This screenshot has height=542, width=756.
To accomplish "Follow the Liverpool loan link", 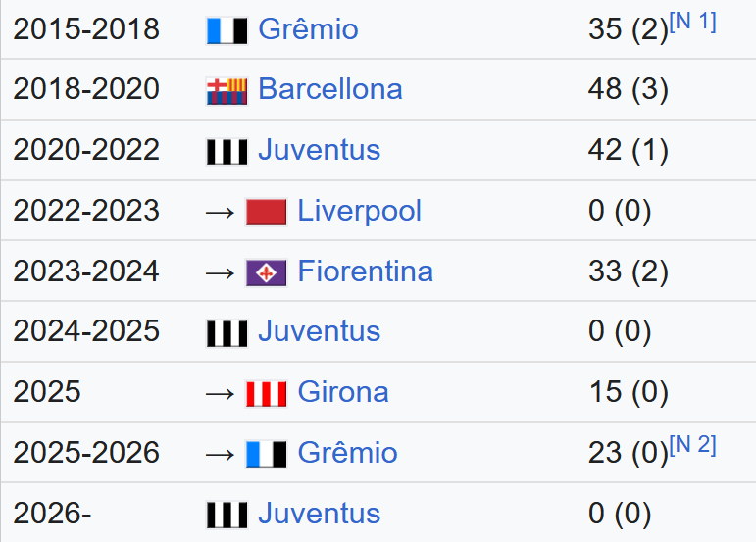I will tap(359, 211).
